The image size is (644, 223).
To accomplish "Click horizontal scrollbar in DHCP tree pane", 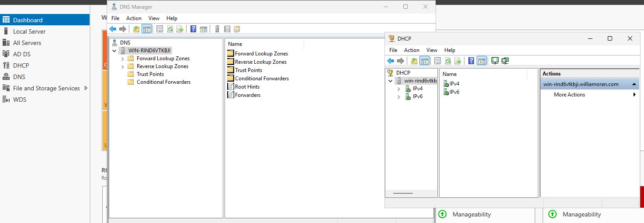I will tap(403, 193).
